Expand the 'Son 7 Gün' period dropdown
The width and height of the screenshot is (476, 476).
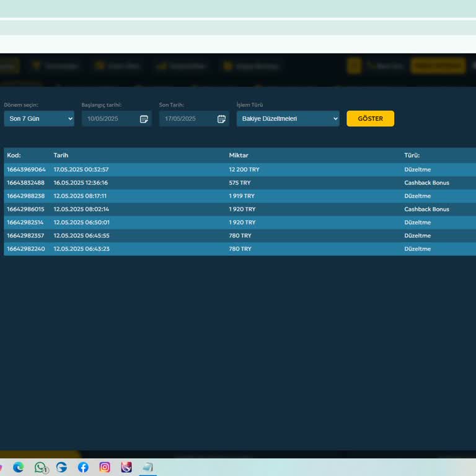[x=39, y=118]
